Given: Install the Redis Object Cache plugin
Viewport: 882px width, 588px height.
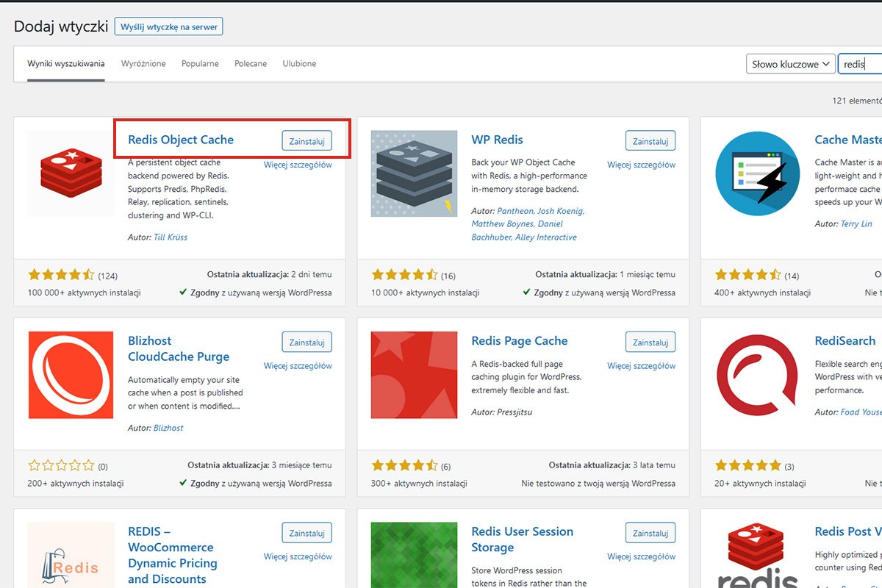Looking at the screenshot, I should click(x=307, y=140).
